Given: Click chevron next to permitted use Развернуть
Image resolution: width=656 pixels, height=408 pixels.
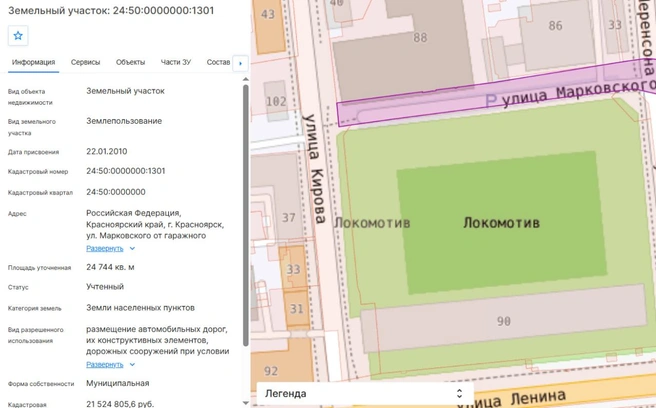Looking at the screenshot, I should coord(132,364).
